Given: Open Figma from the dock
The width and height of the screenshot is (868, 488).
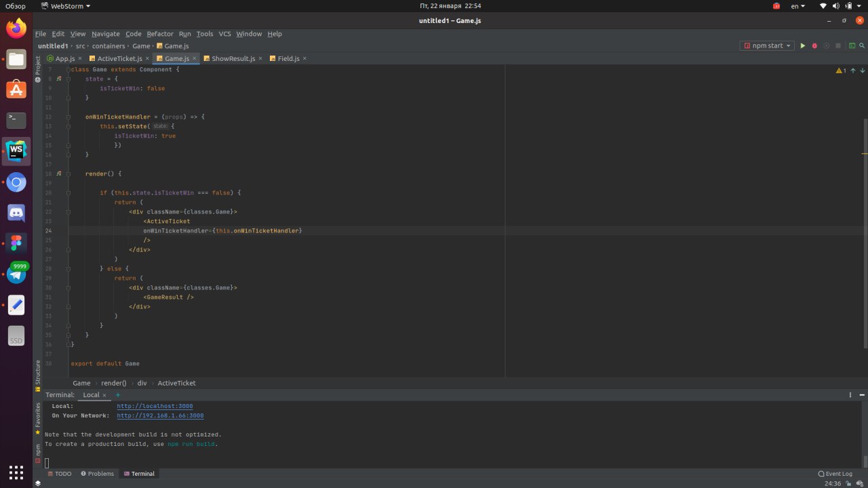Looking at the screenshot, I should click(x=16, y=243).
